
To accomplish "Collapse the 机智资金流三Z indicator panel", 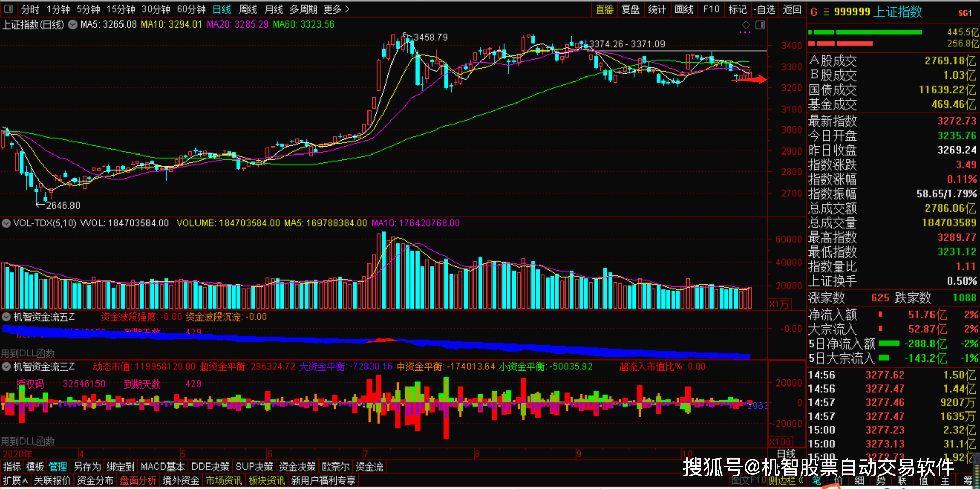I will 6,366.
